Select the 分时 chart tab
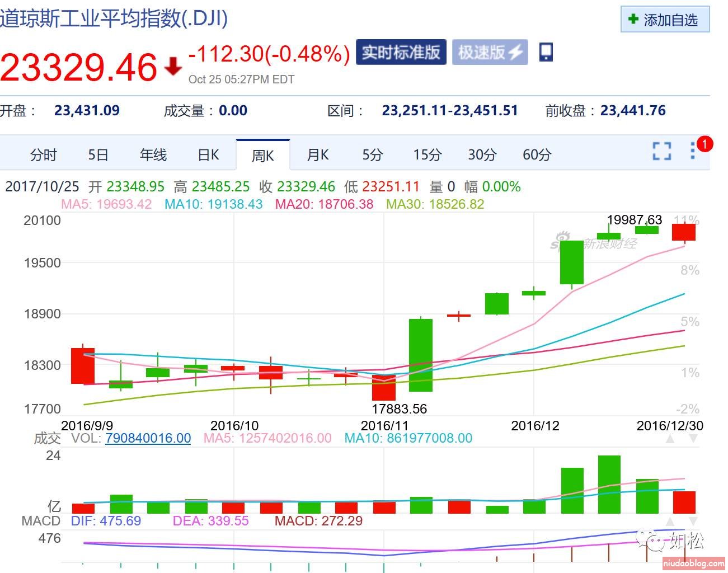Screen dimensions: 728x573 tap(43, 154)
